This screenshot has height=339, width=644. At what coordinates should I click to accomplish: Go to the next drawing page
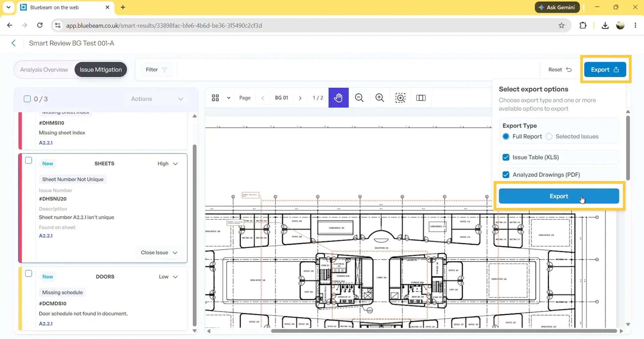(300, 98)
